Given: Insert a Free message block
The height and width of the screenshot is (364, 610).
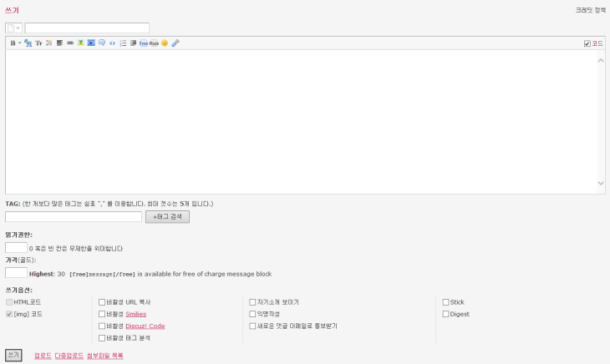Looking at the screenshot, I should pyautogui.click(x=144, y=43).
